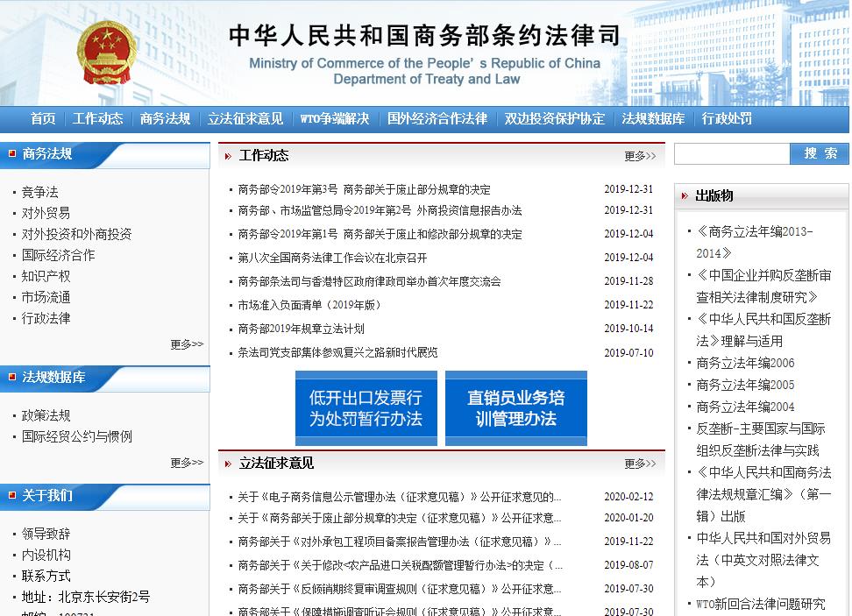The height and width of the screenshot is (616, 852).
Task: Open 竞争法 in the sidebar
Action: tap(40, 192)
